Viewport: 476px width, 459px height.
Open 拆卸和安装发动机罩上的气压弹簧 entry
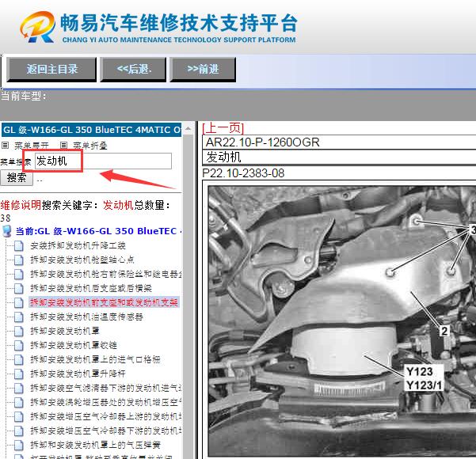pos(95,445)
